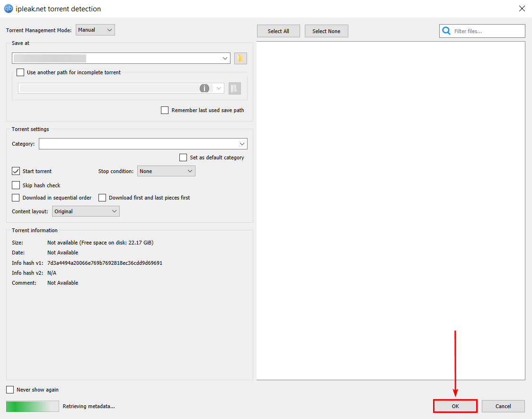Tick Download in sequential order

point(16,198)
